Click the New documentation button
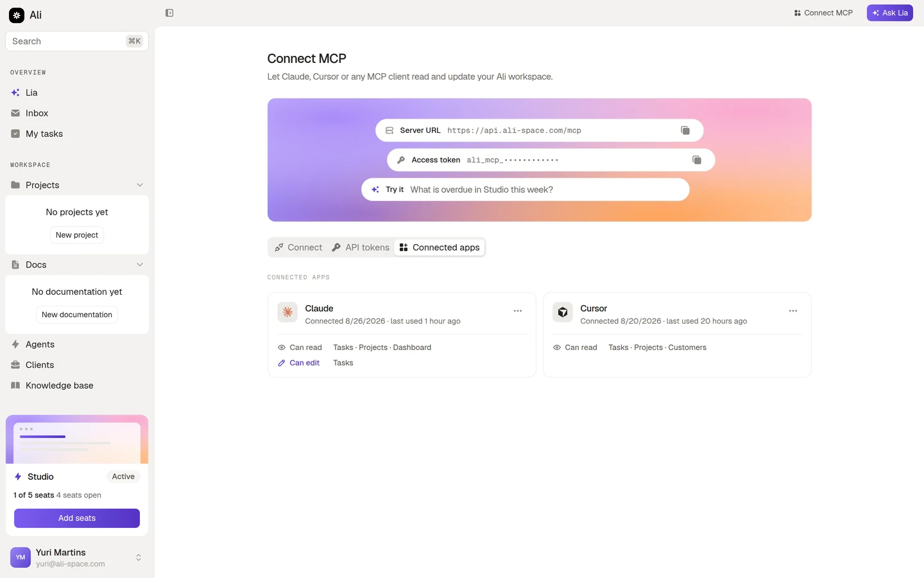 (x=77, y=315)
